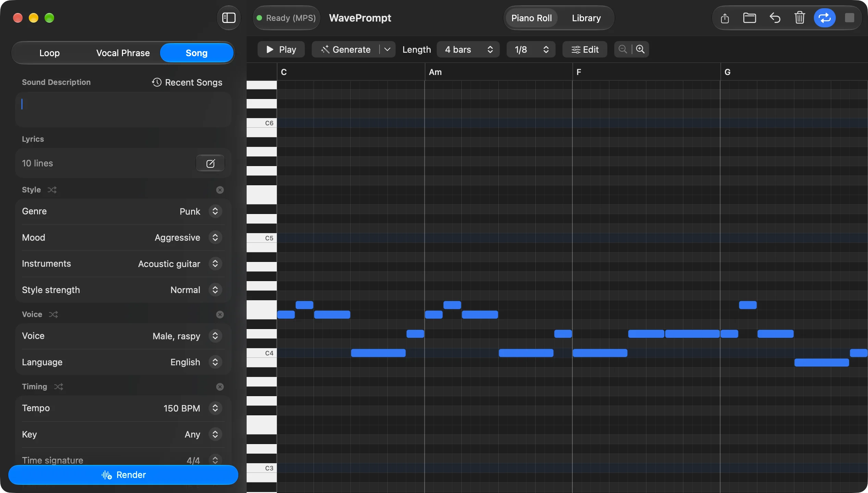Click the Sound Description text field
This screenshot has height=493, width=868.
[x=123, y=110]
